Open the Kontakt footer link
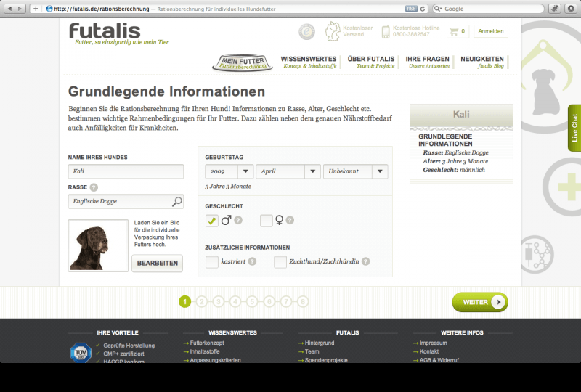Viewport: 581px width, 392px height. pyautogui.click(x=429, y=351)
